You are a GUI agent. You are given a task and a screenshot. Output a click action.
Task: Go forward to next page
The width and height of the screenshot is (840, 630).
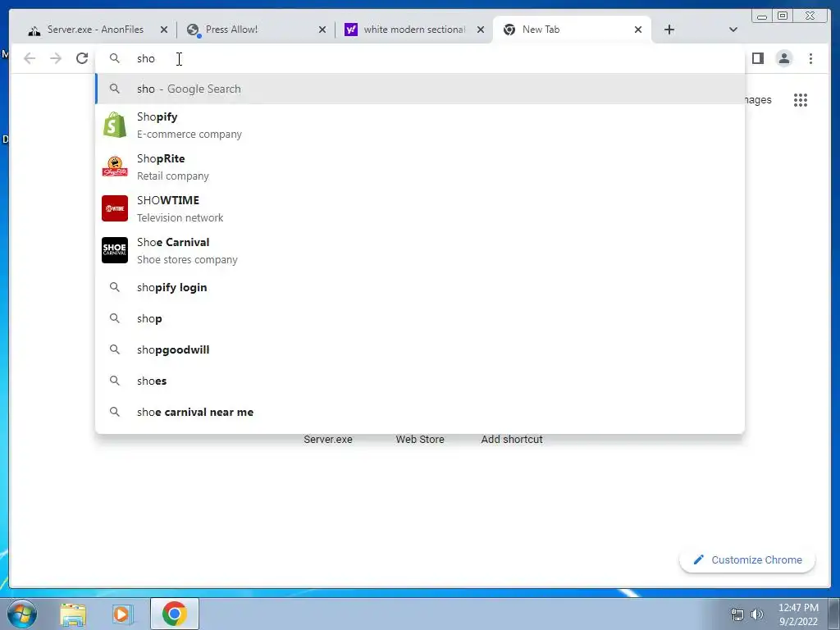56,58
